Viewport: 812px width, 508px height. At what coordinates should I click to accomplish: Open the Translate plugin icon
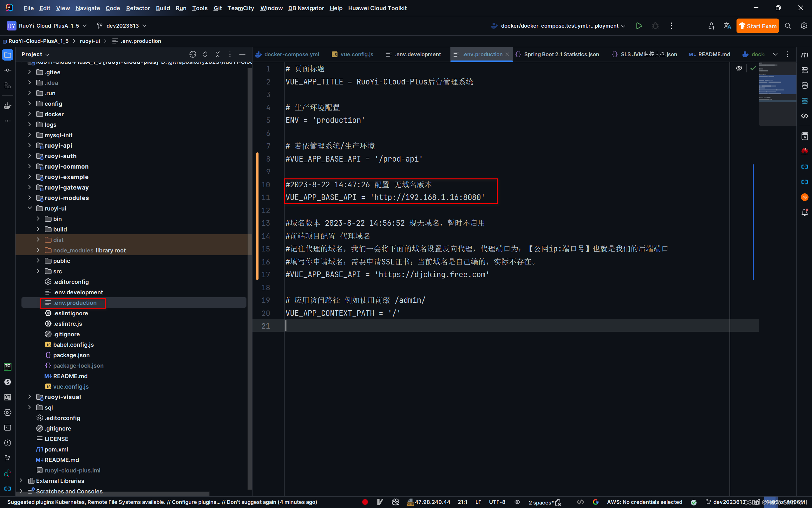tap(727, 26)
